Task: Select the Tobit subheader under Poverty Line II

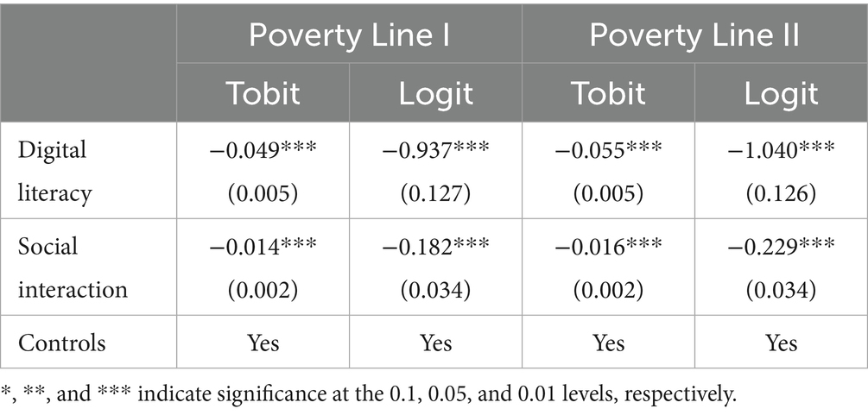Action: (608, 92)
